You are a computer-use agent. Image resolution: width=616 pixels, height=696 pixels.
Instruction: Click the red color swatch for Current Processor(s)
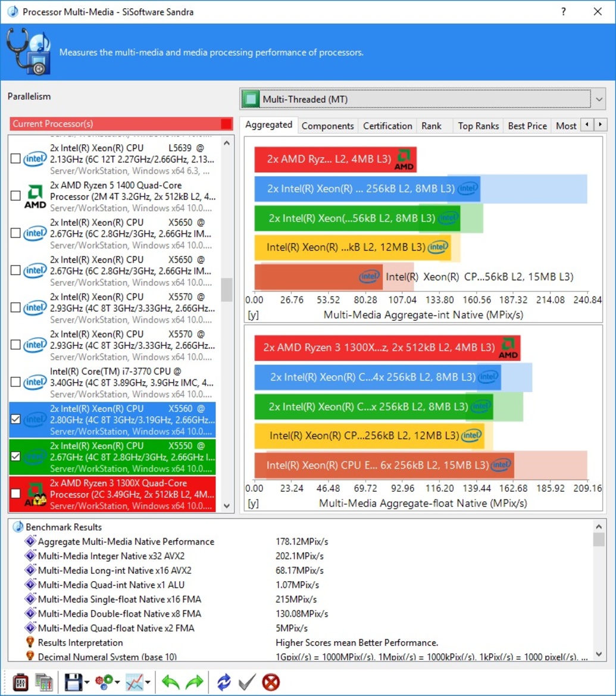(x=226, y=124)
